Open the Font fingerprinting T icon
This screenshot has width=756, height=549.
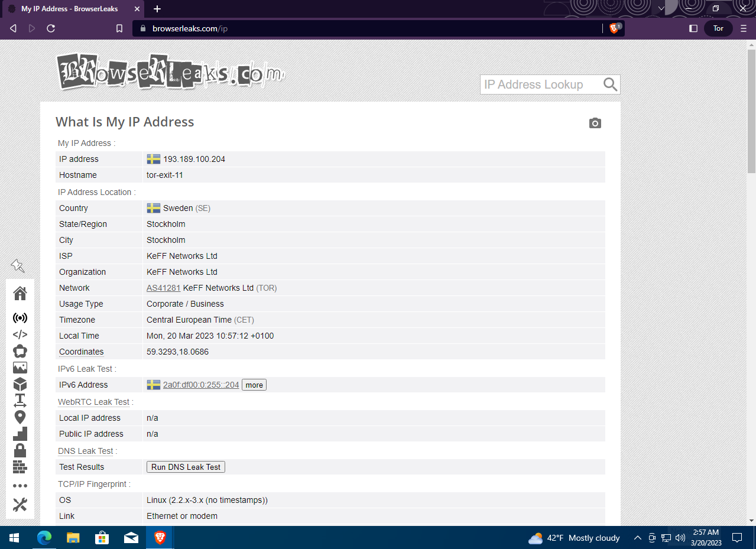click(20, 401)
